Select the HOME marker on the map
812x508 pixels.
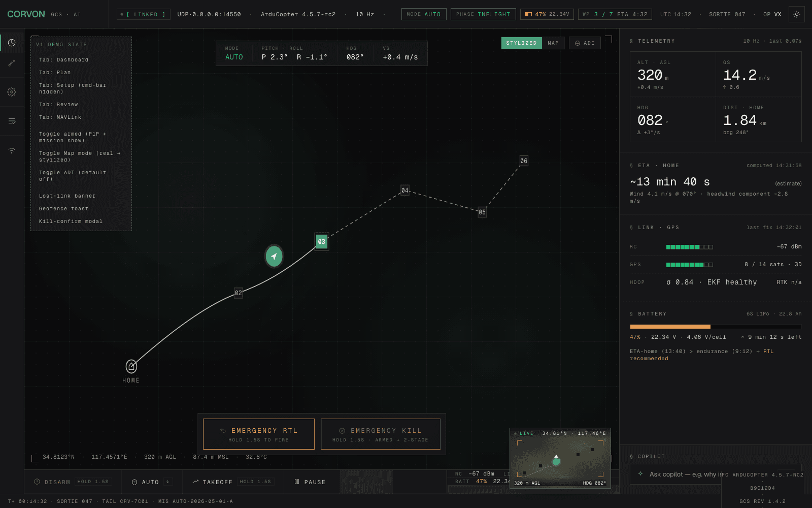click(131, 366)
